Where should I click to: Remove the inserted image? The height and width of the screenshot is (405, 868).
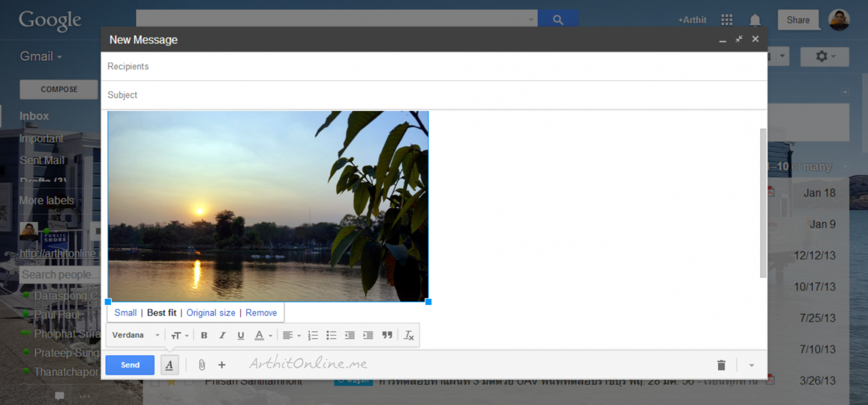click(261, 313)
